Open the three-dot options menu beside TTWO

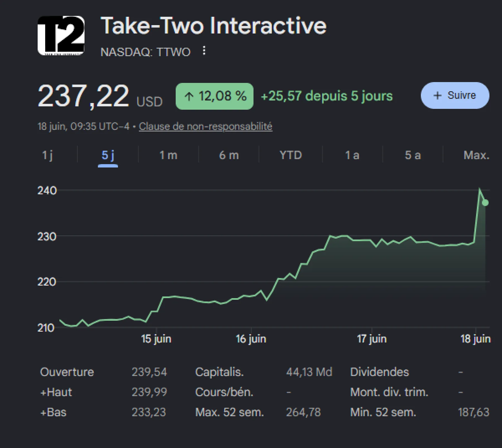204,51
